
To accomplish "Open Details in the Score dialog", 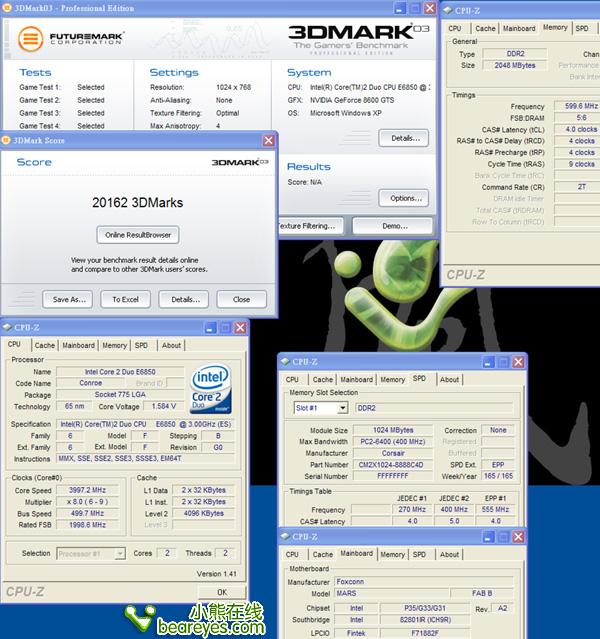I will (184, 300).
